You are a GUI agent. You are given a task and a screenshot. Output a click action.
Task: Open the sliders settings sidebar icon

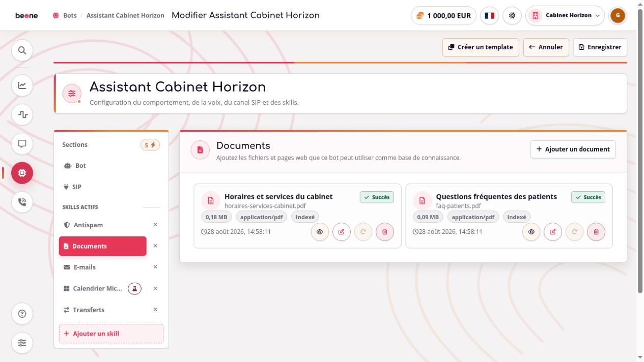tap(22, 343)
